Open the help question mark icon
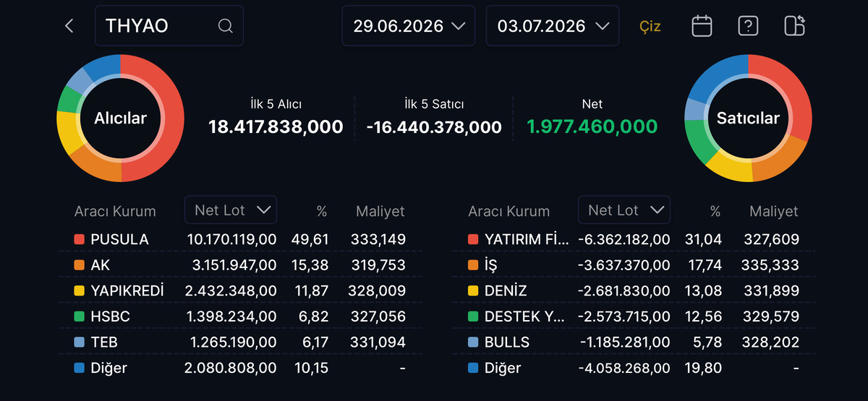 (748, 26)
